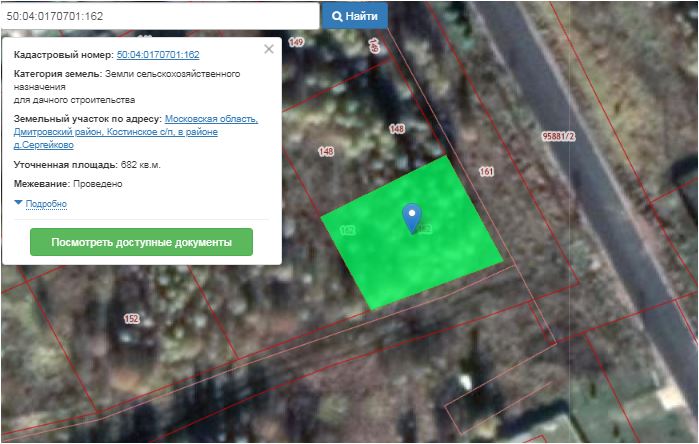
Task: Click parcel label 161 on the map
Action: 487,172
